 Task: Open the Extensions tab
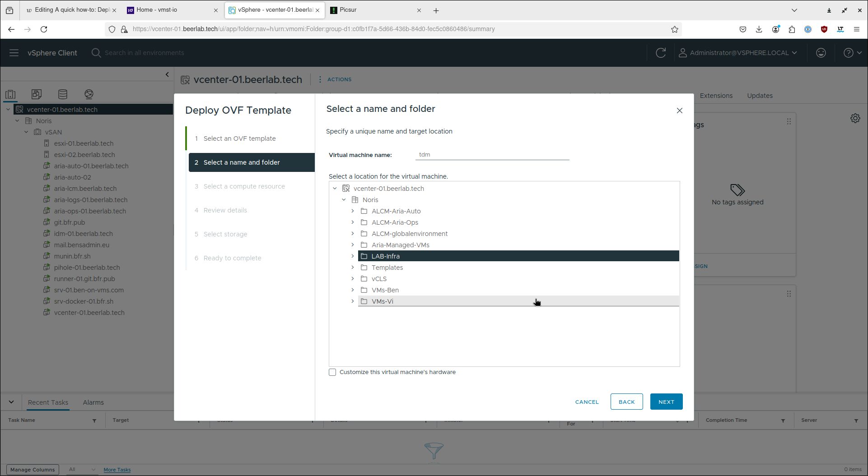(716, 96)
